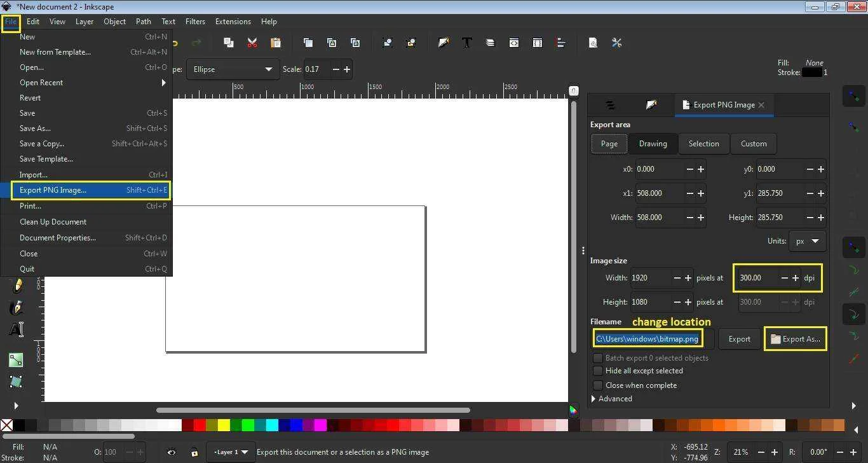Open Fill and Stroke from toolbar

[x=444, y=43]
